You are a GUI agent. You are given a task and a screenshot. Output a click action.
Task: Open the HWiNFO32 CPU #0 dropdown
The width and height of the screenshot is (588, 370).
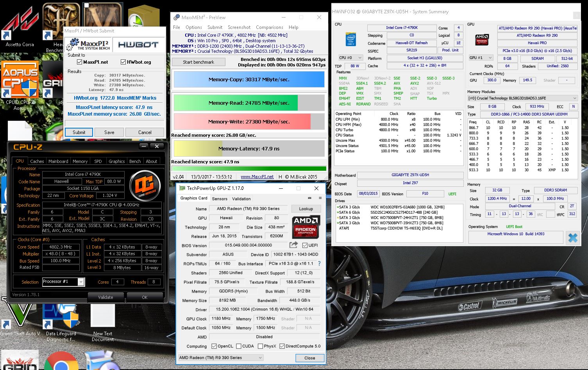[x=350, y=58]
